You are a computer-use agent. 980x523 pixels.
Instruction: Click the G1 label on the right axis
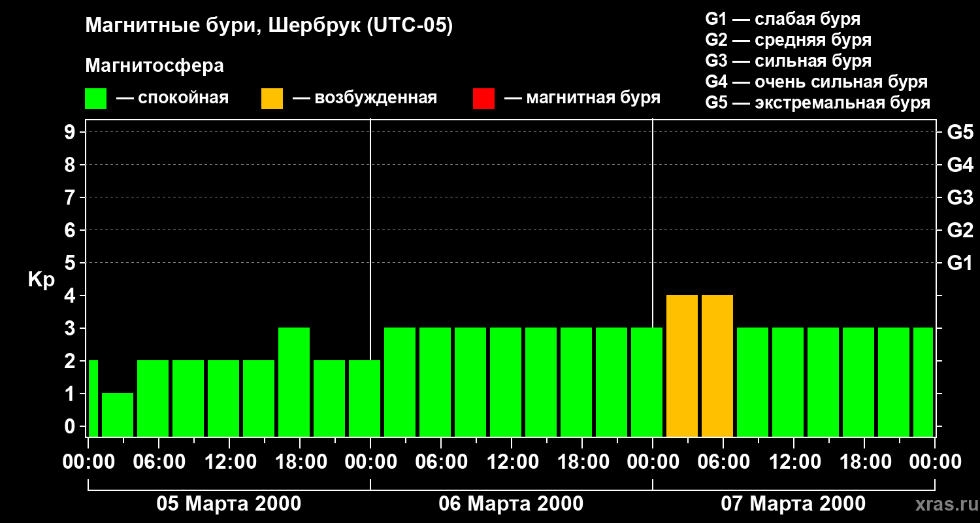(960, 263)
